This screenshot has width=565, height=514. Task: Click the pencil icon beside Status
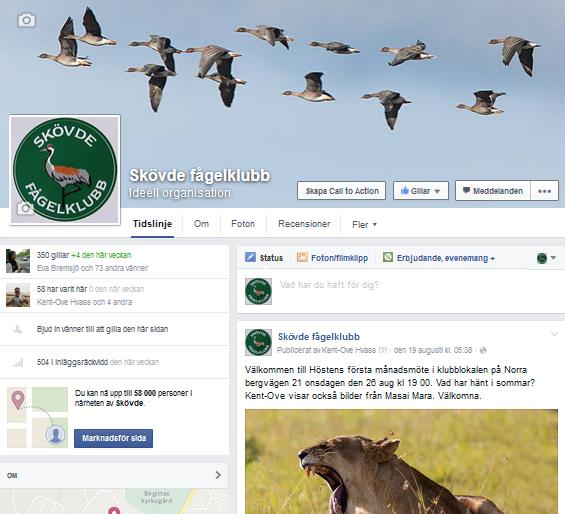[250, 257]
